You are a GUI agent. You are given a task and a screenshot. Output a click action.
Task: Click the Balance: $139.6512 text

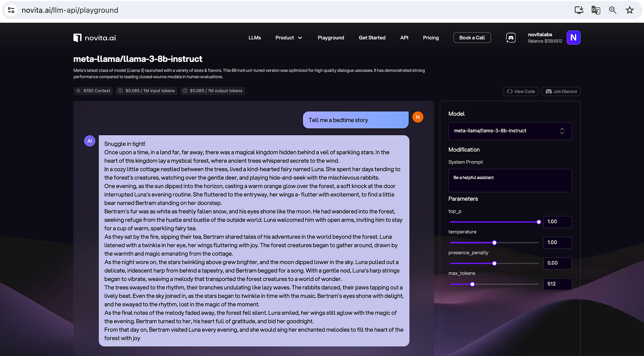pos(545,41)
